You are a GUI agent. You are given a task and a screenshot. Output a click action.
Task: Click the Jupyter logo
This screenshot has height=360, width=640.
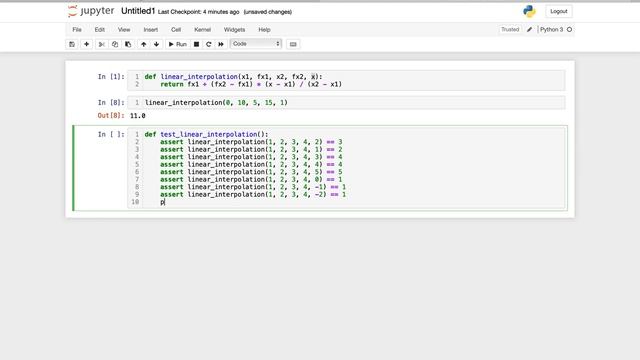tap(91, 11)
